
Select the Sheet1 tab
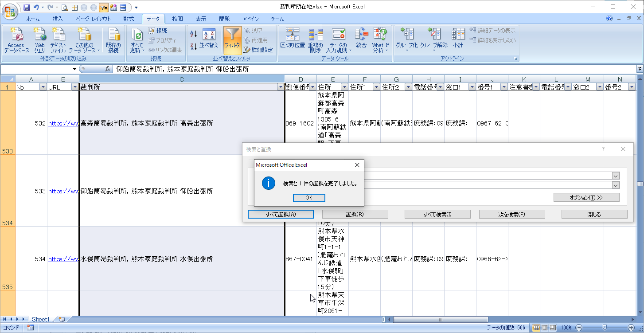(x=40, y=319)
